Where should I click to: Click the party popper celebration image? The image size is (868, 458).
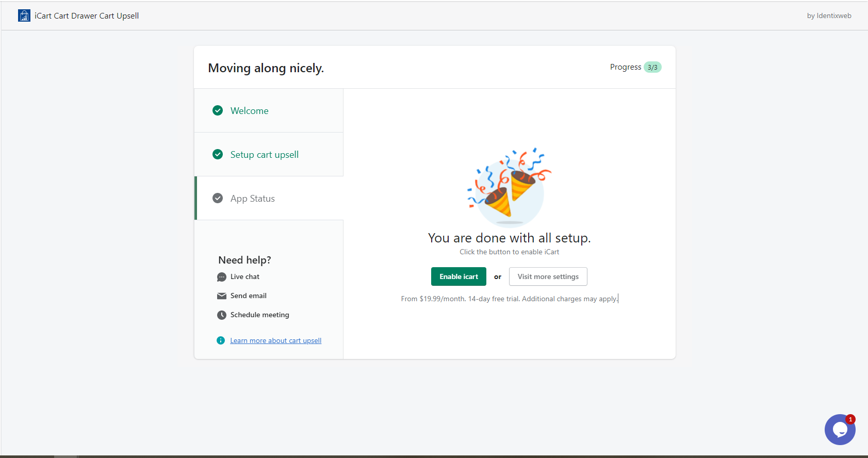tap(509, 187)
